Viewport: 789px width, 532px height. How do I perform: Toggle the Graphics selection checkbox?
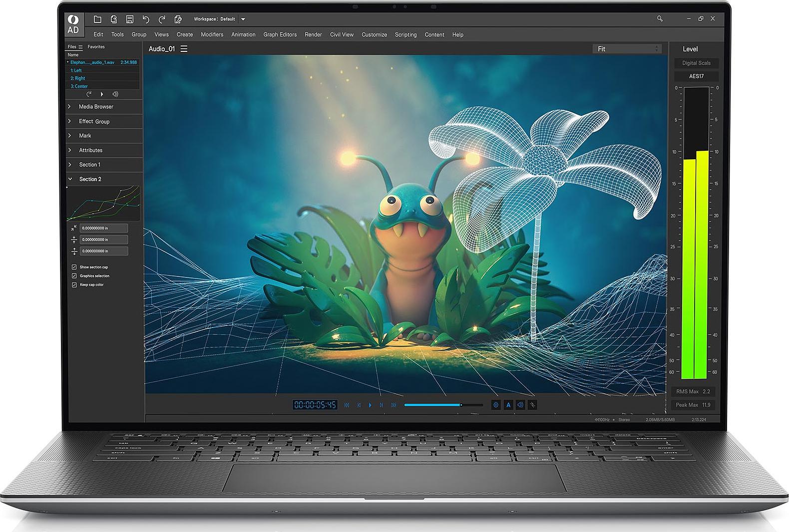(74, 276)
